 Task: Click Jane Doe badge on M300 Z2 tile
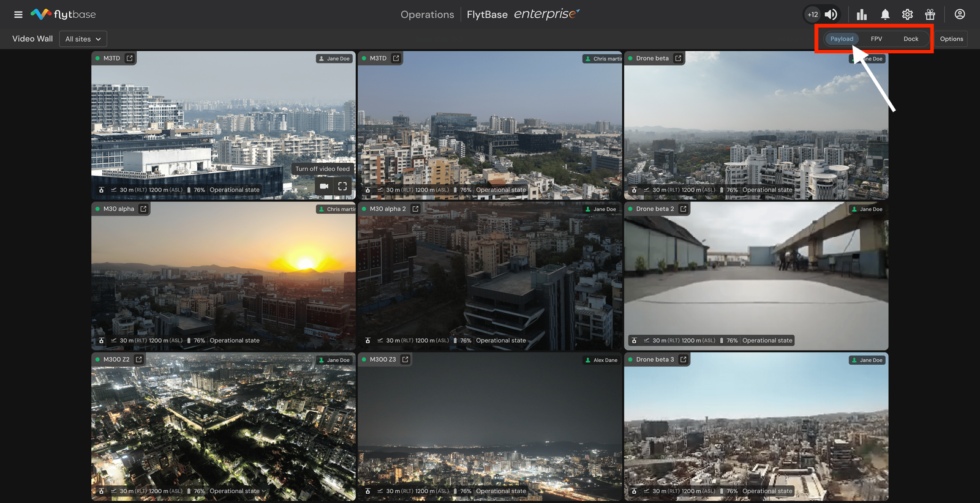point(334,360)
